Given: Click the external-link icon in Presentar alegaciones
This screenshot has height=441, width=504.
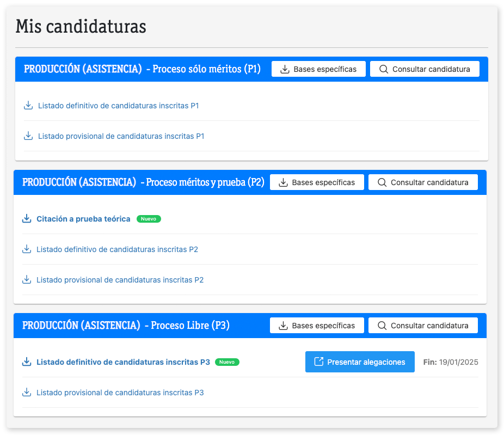Looking at the screenshot, I should 319,362.
